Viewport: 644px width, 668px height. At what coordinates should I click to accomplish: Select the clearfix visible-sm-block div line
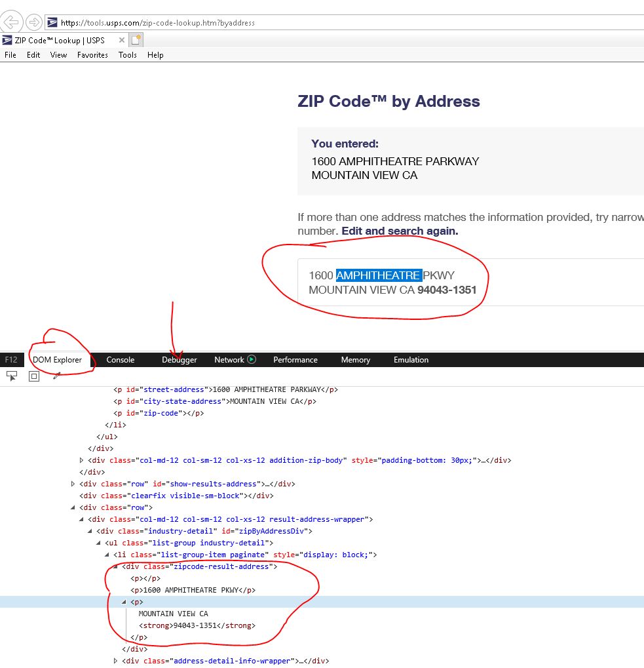coord(177,496)
